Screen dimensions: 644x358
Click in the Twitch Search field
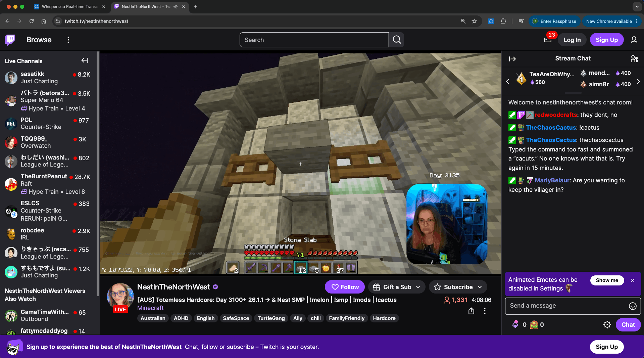(314, 40)
